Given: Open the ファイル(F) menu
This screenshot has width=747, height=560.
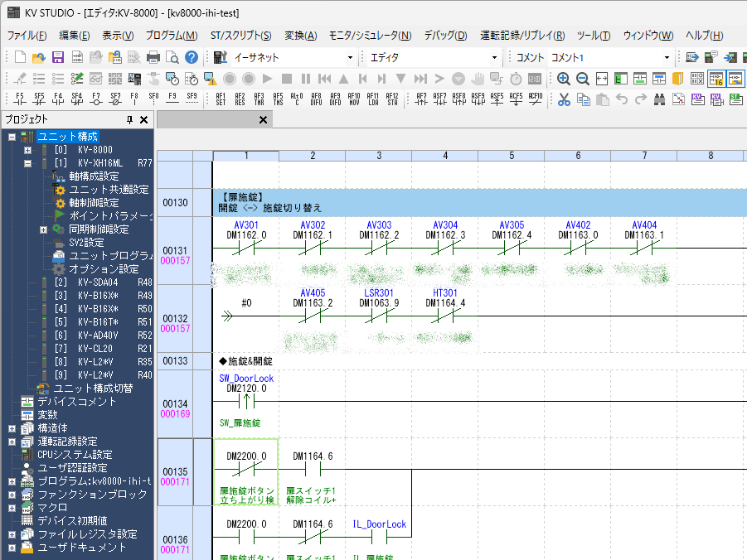Looking at the screenshot, I should coord(27,36).
